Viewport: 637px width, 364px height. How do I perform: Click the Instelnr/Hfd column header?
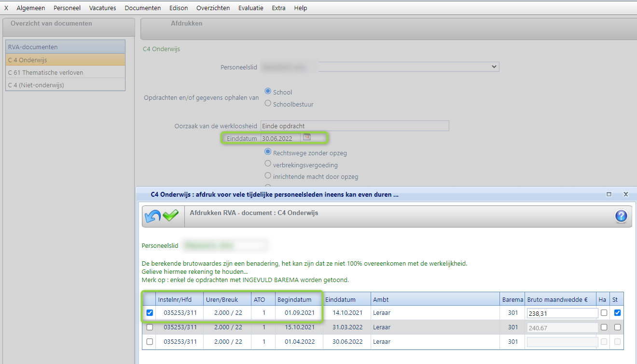click(180, 299)
